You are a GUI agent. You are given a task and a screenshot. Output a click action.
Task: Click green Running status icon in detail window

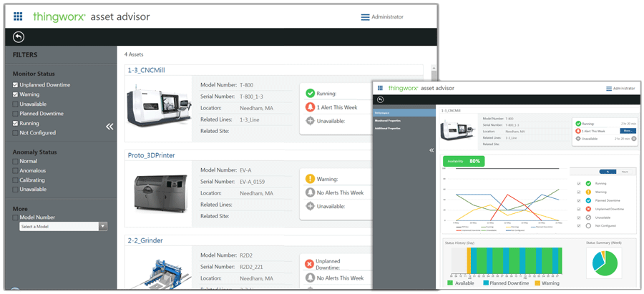(x=578, y=123)
